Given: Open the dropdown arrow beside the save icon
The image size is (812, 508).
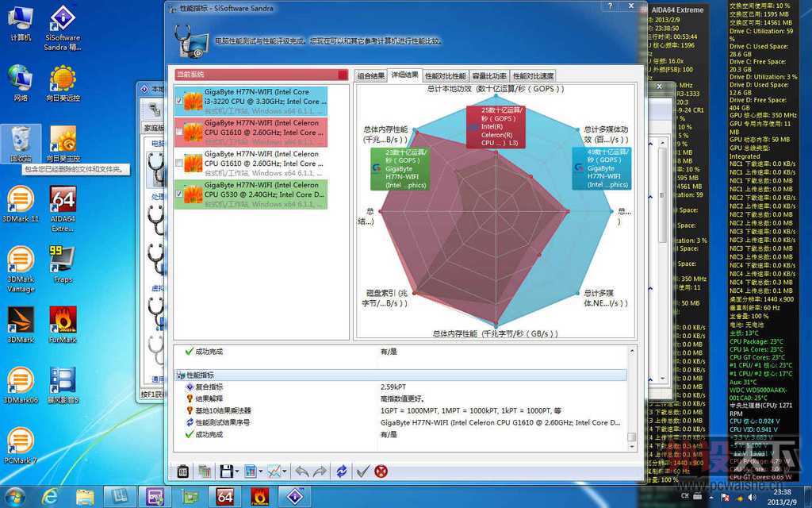Looking at the screenshot, I should [236, 471].
